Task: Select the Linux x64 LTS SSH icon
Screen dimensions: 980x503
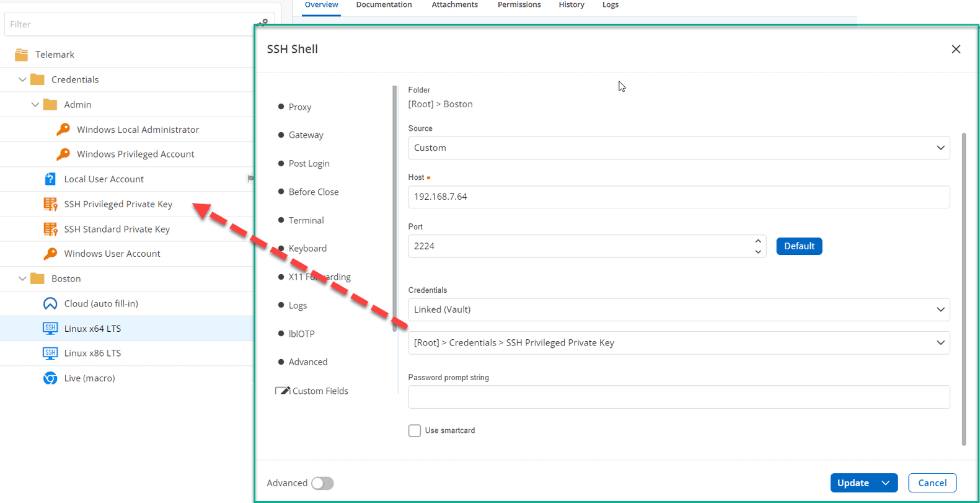Action: pos(50,328)
